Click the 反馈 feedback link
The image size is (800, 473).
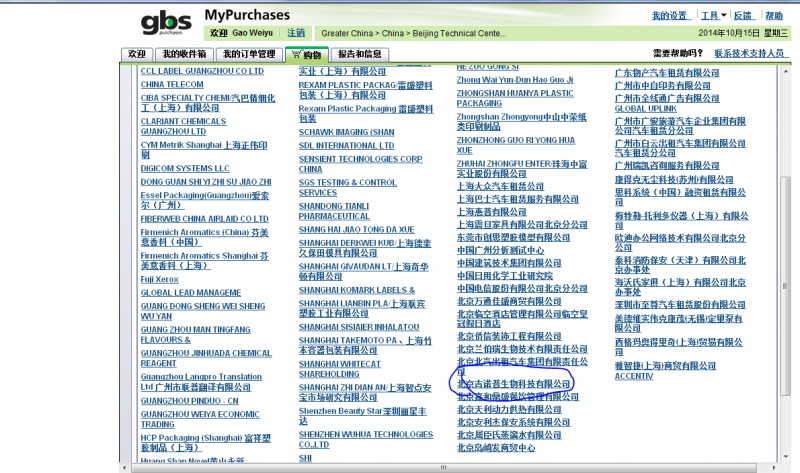click(x=743, y=16)
